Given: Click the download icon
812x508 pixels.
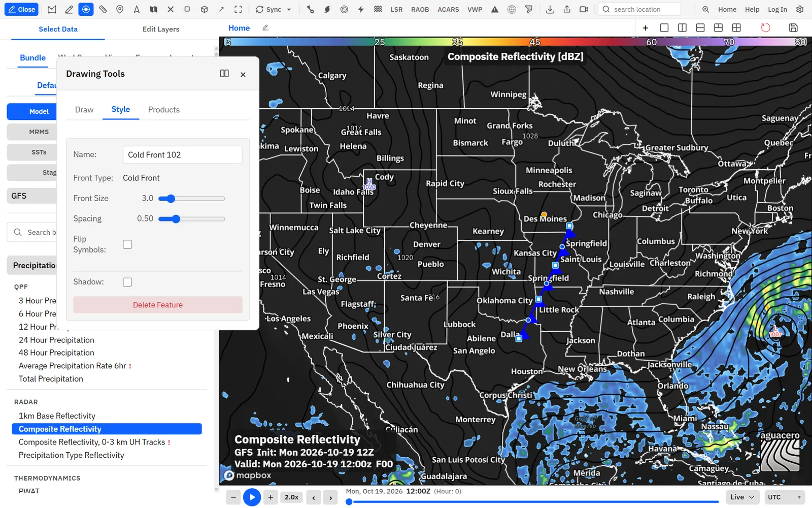Looking at the screenshot, I should pyautogui.click(x=550, y=9).
